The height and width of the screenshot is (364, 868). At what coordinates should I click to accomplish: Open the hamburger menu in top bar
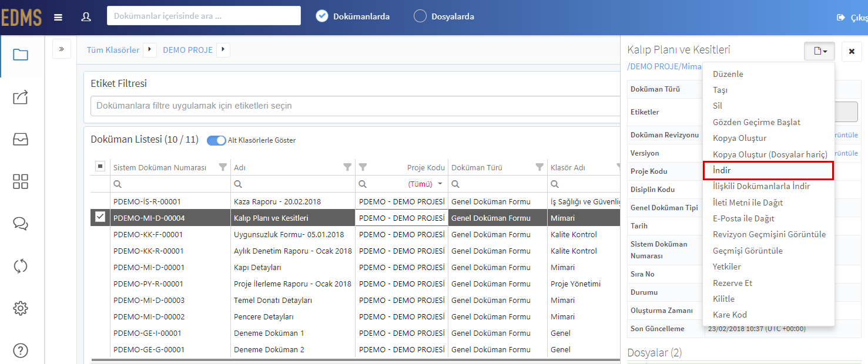(58, 17)
